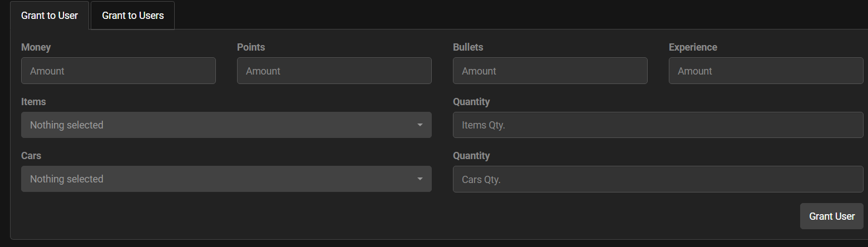Select the Bullets amount input box
Image resolution: width=868 pixels, height=247 pixels.
(x=550, y=71)
